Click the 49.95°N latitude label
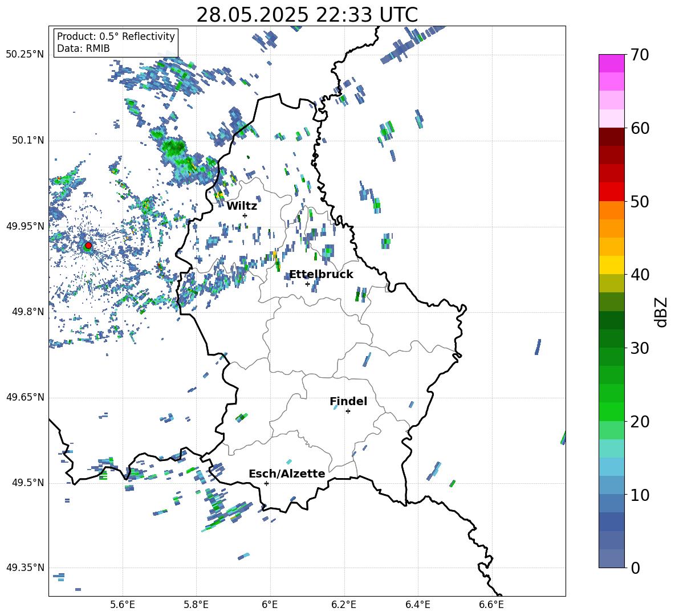Viewport: 675px width, 616px height. (25, 226)
